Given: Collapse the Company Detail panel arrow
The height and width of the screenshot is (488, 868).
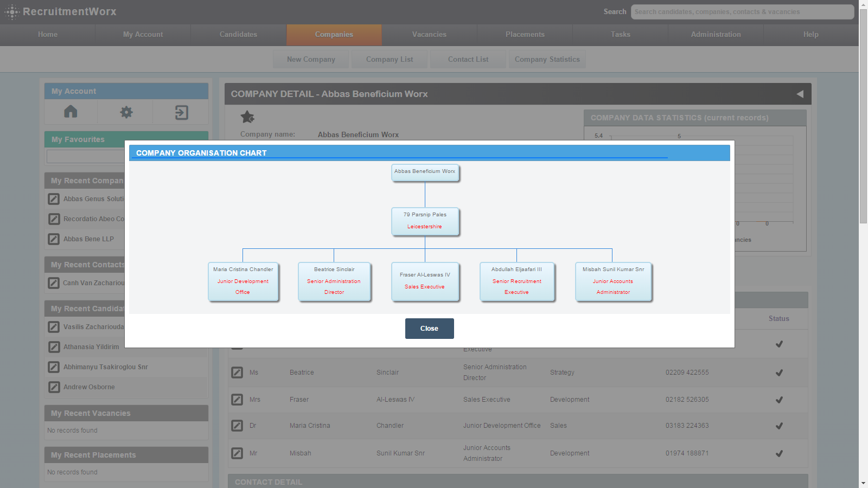Looking at the screenshot, I should coord(800,94).
